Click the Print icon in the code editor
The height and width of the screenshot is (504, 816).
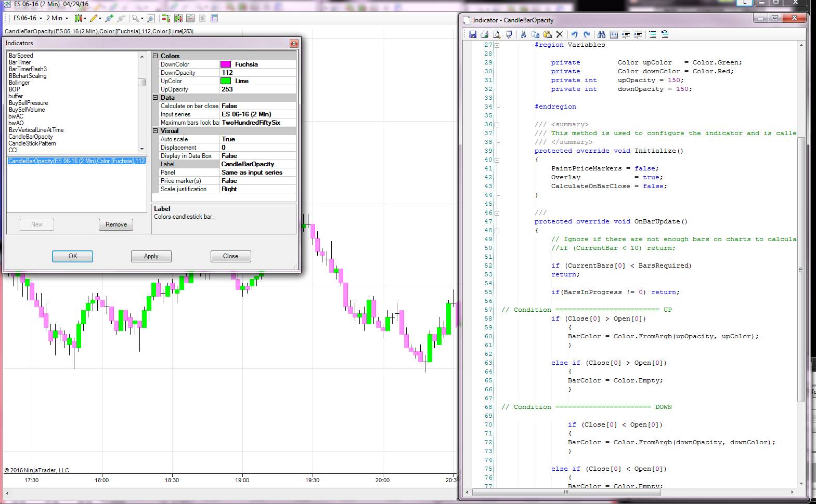point(485,35)
